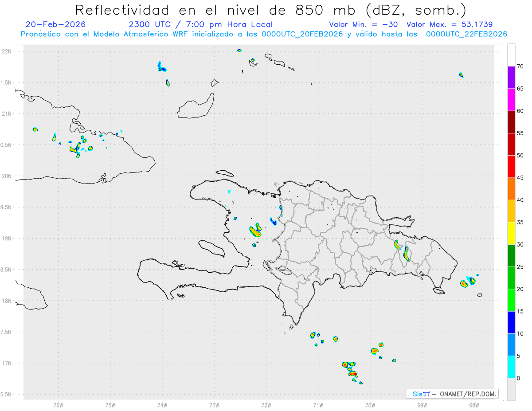Click the '40' colorbar label
532x411 pixels.
[520, 200]
